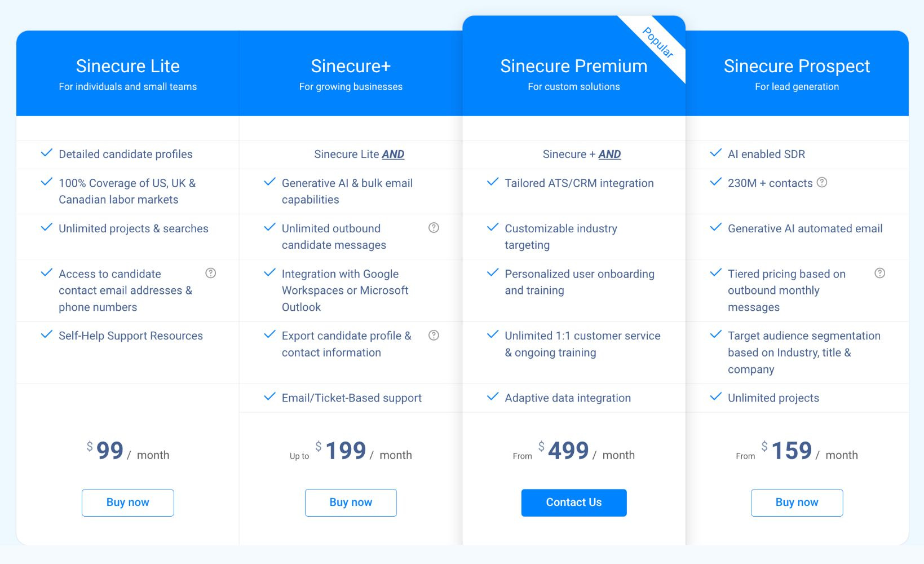Click Buy now under Sinecure+

tap(351, 502)
